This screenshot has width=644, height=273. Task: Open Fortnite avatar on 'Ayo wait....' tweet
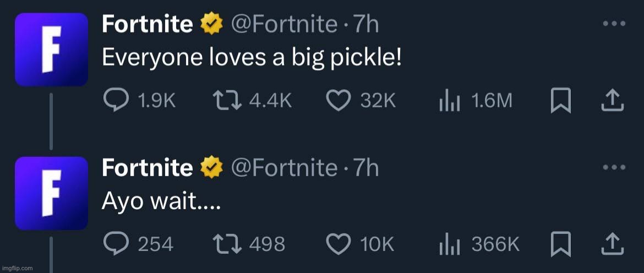coord(51,193)
